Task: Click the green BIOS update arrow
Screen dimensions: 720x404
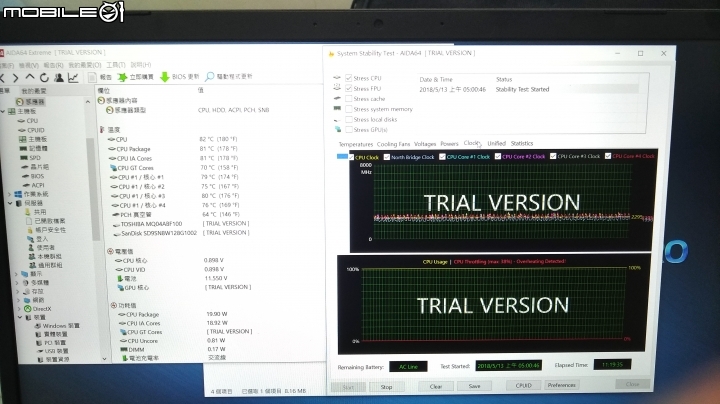Action: point(165,77)
